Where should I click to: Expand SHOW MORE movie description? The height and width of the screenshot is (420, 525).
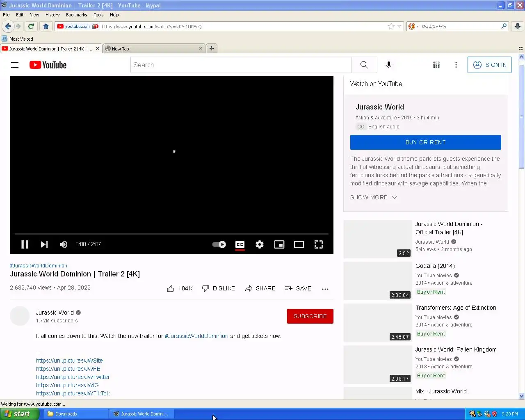tap(374, 197)
